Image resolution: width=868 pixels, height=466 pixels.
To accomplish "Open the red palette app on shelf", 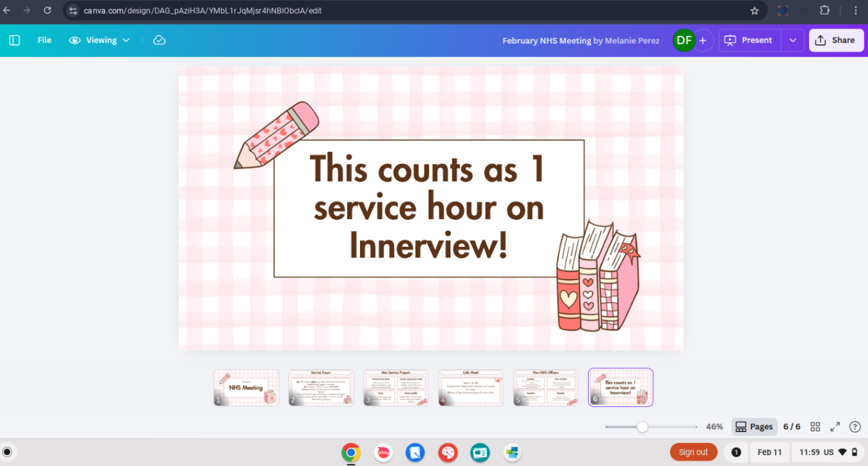I will pos(448,452).
